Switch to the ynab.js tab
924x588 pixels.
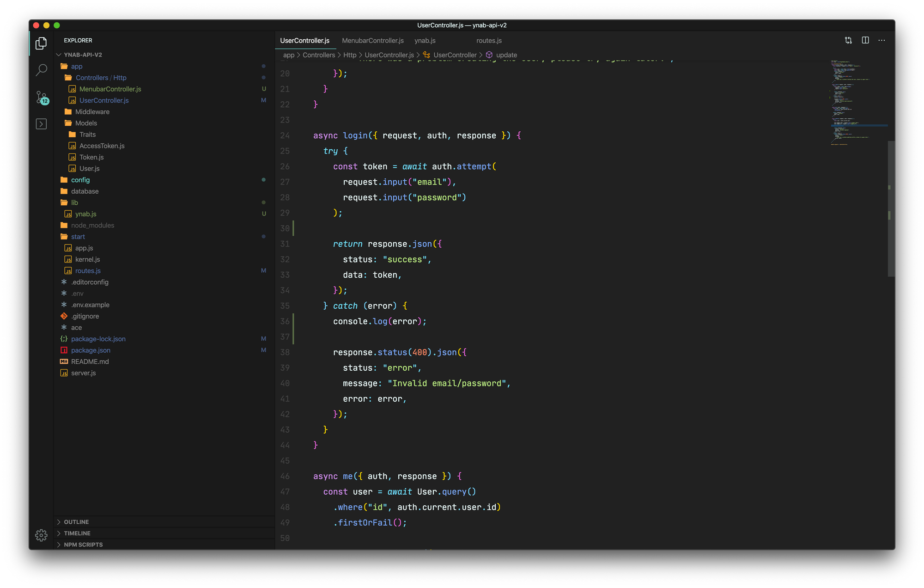pos(425,41)
